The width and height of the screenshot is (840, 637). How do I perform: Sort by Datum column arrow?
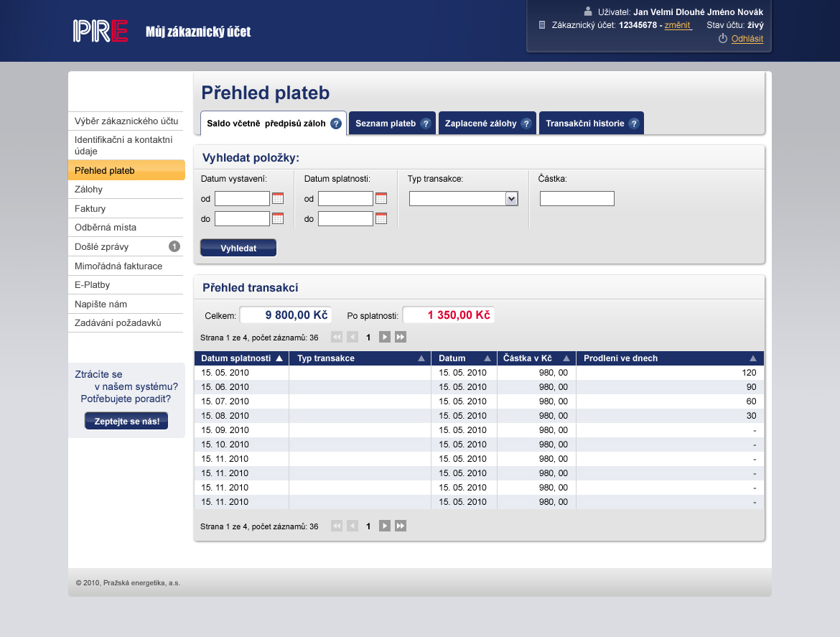click(487, 358)
